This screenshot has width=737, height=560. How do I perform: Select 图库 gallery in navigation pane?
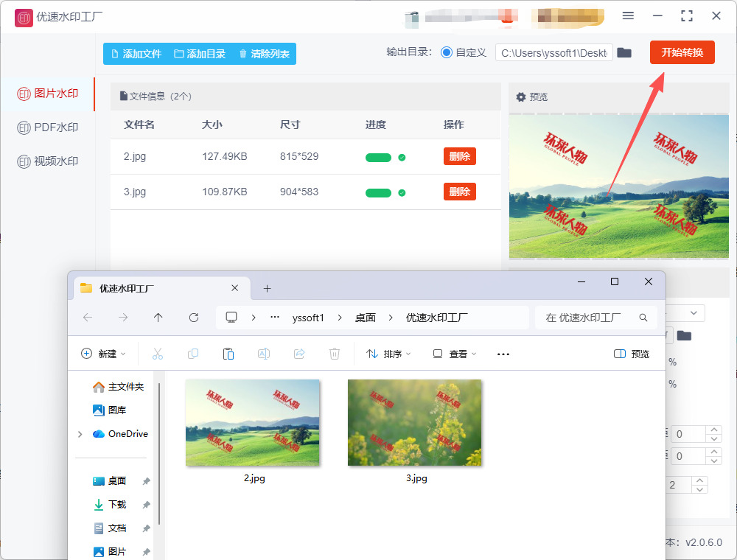tap(110, 410)
